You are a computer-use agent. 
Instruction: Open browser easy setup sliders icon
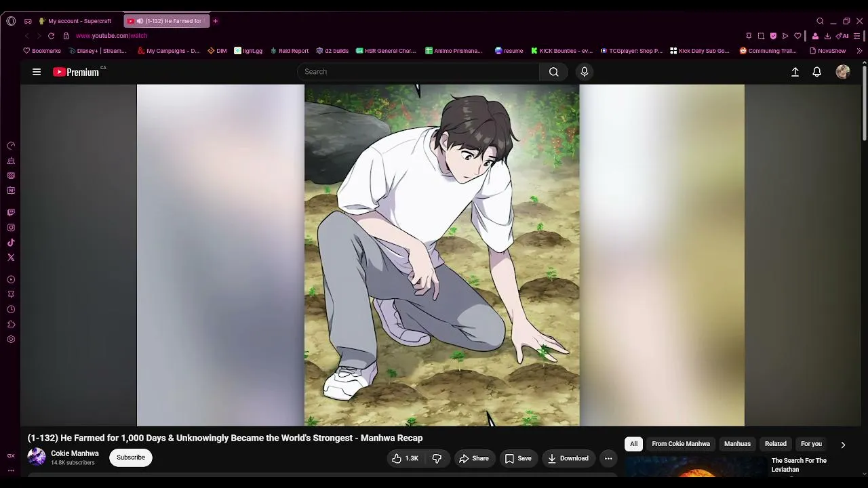(x=858, y=36)
